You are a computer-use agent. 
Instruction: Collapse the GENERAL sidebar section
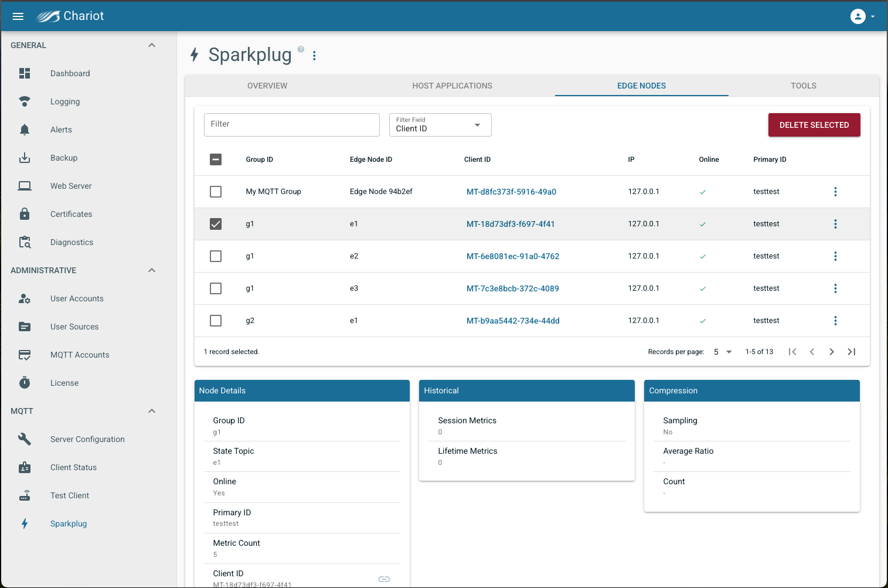point(152,45)
